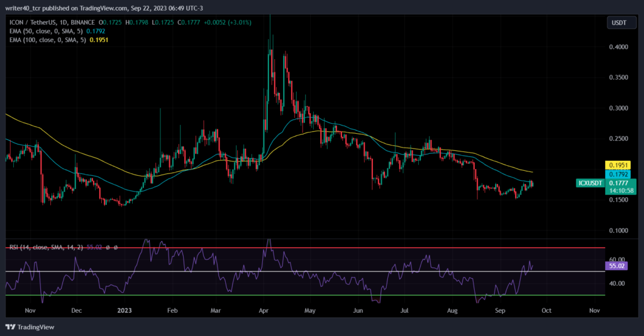This screenshot has height=336, width=644.
Task: Click the Aug label on time axis
Action: pyautogui.click(x=452, y=310)
